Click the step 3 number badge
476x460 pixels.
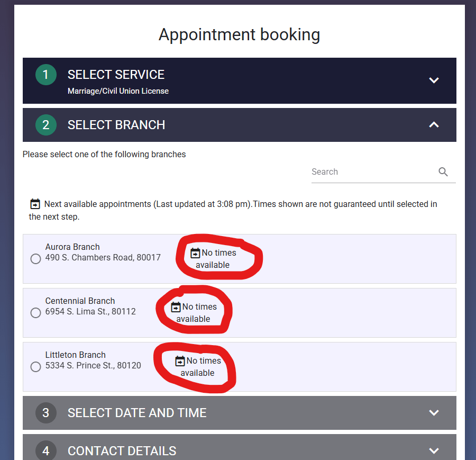[x=46, y=413]
